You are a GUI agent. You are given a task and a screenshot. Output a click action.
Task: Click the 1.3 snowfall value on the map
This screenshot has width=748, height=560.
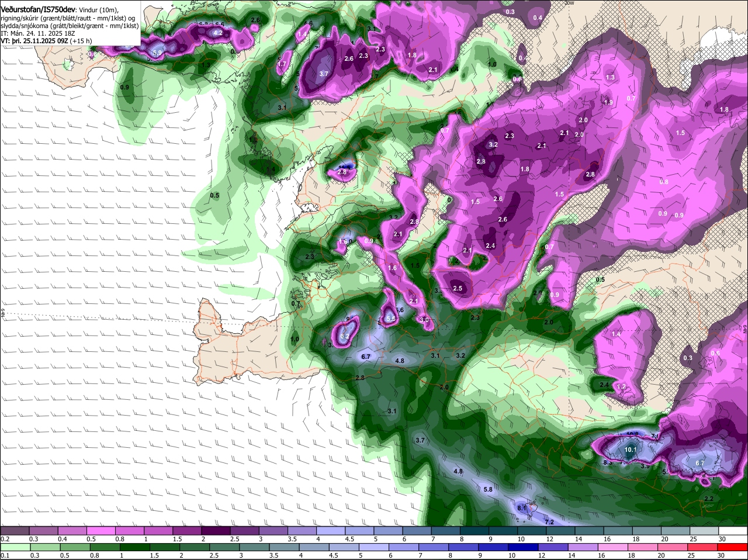click(610, 77)
